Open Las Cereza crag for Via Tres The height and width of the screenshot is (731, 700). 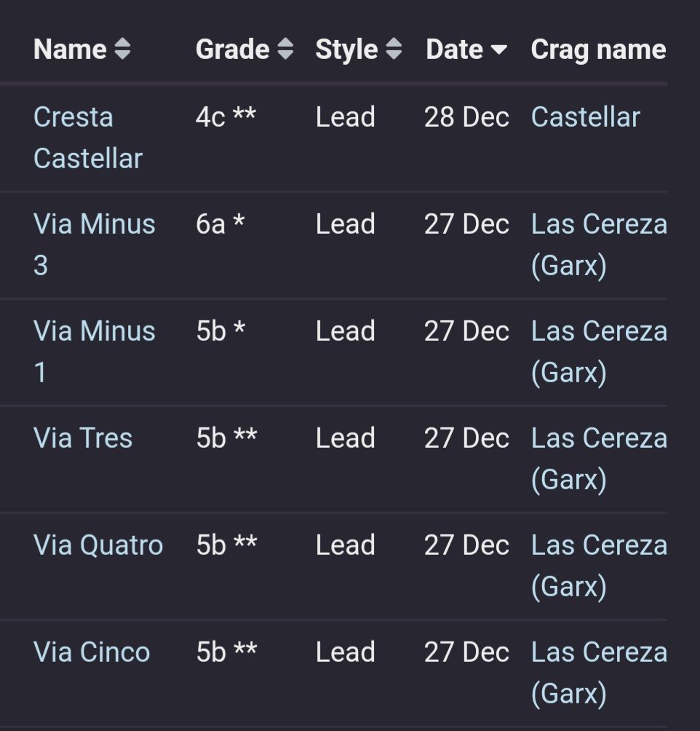[x=598, y=459]
